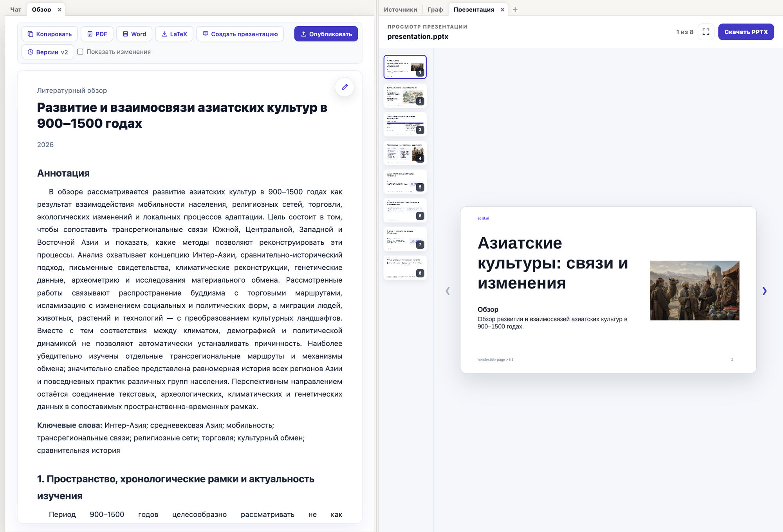Click the 1 из 8 slide counter
This screenshot has height=532, width=783.
coord(685,32)
